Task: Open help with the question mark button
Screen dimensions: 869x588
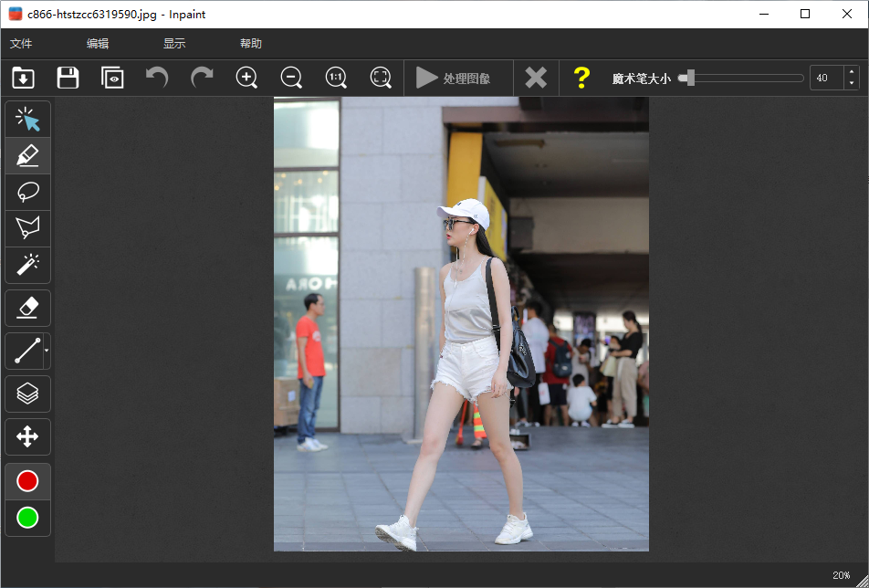Action: pyautogui.click(x=581, y=78)
